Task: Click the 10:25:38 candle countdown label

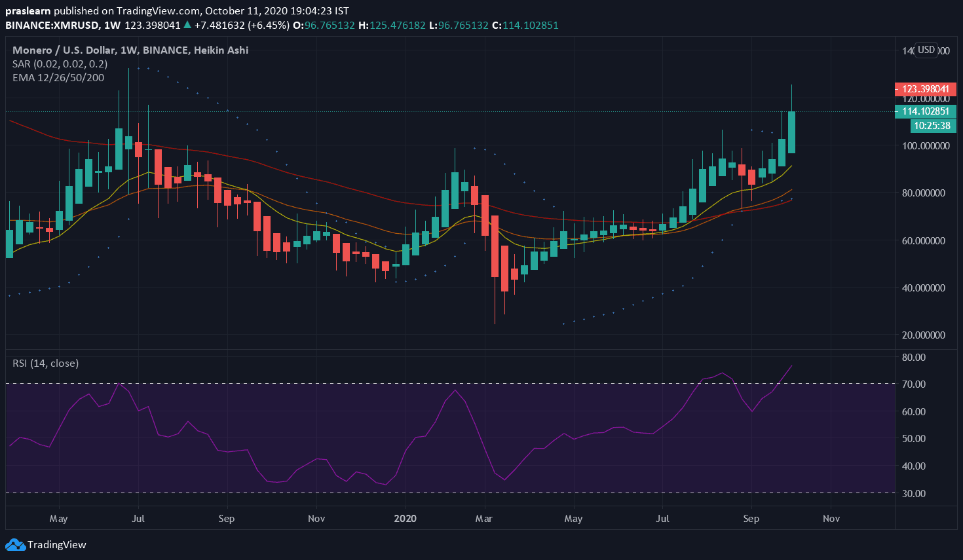Action: [932, 126]
